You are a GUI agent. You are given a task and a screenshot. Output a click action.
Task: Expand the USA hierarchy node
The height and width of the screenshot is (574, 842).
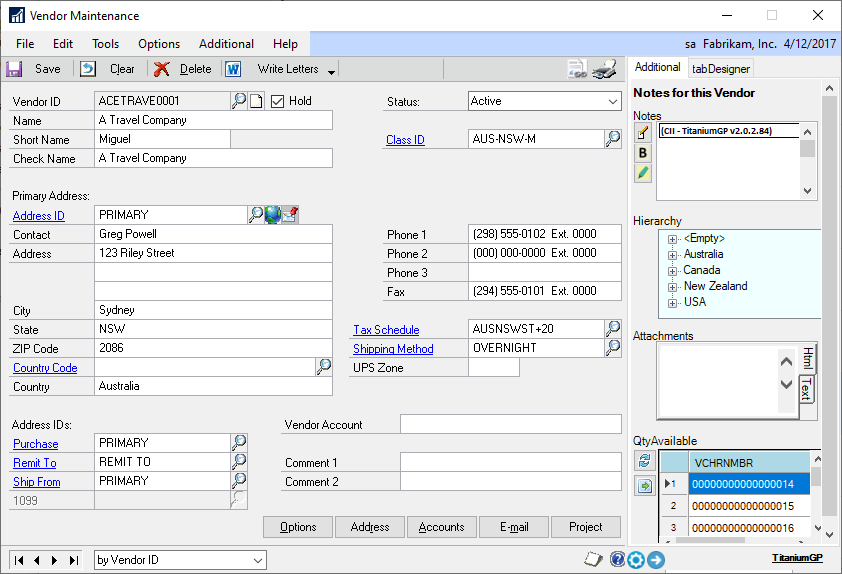[672, 303]
